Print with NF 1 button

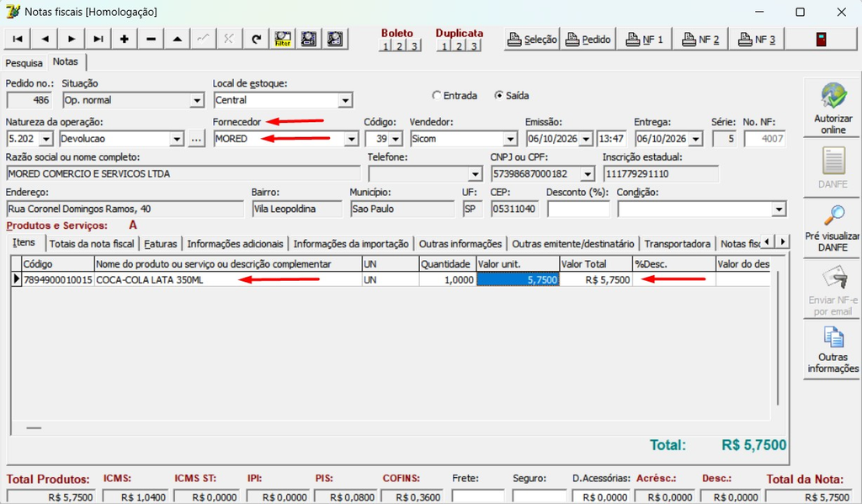(644, 40)
